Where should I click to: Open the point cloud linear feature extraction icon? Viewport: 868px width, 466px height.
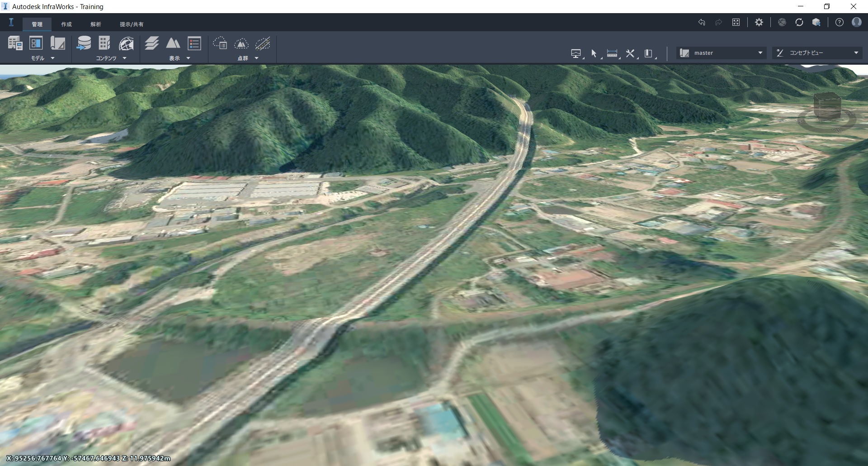[263, 43]
